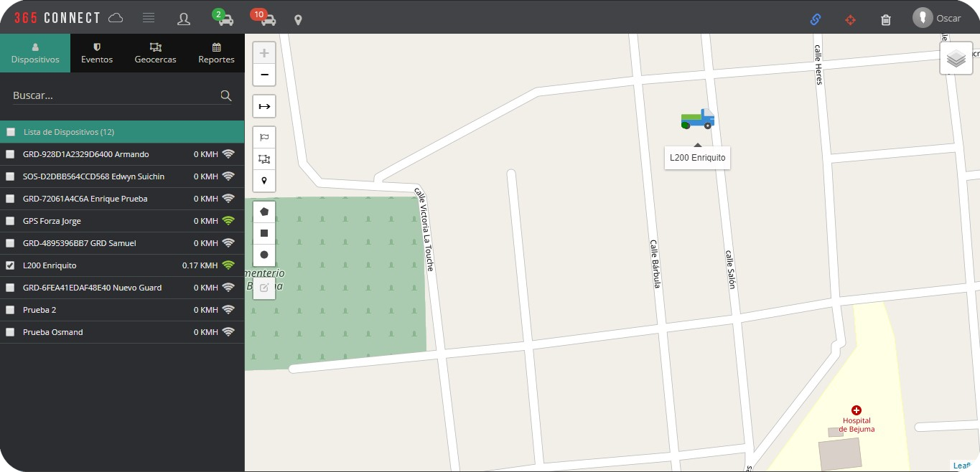Click the trash bin icon in top bar
This screenshot has height=472, width=980.
pos(886,19)
